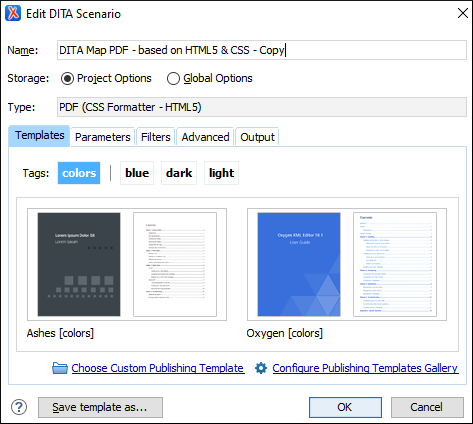This screenshot has height=424, width=473.
Task: Click the Save template as... button
Action: tap(100, 407)
